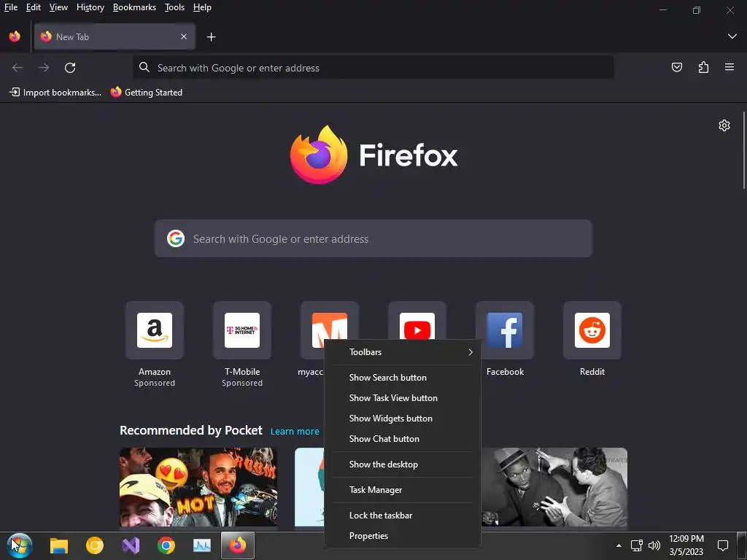Open the Bookmarks menu
The height and width of the screenshot is (560, 747).
[x=134, y=7]
